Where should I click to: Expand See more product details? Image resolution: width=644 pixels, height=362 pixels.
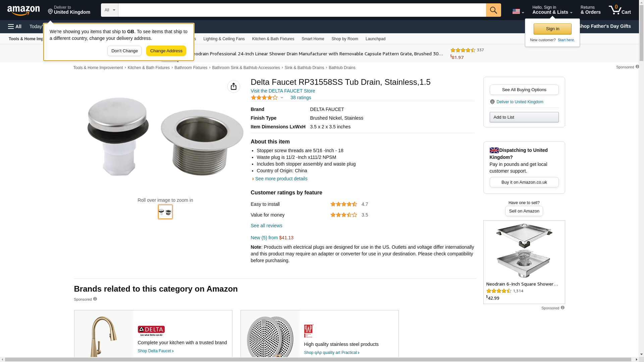tap(281, 179)
